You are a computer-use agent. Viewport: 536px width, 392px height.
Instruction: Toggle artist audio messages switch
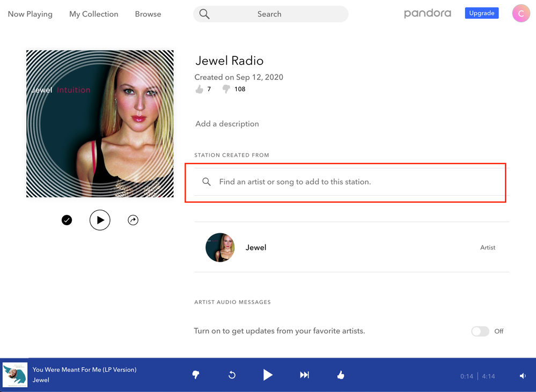(x=480, y=331)
